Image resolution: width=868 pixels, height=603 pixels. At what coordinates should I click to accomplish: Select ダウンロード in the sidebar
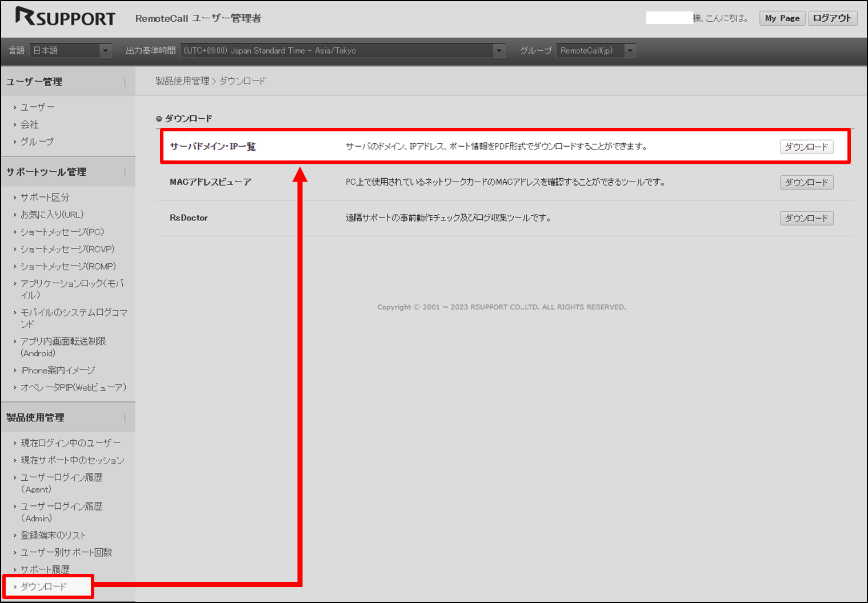(44, 586)
